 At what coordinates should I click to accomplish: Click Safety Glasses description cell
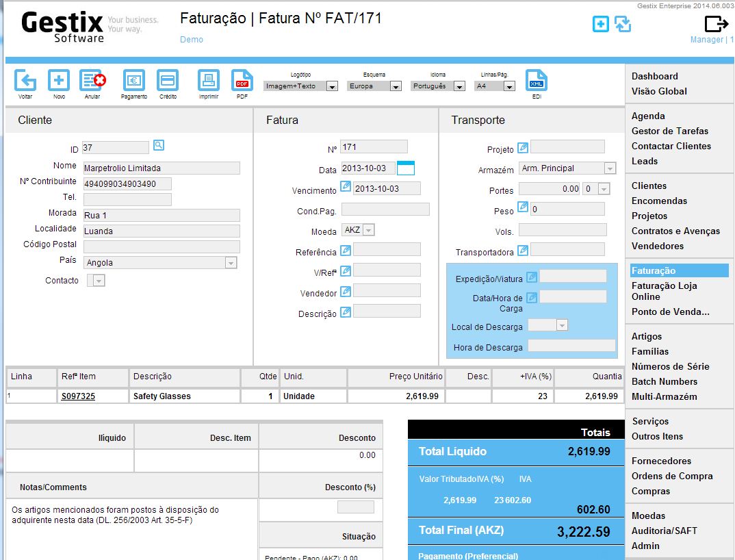pyautogui.click(x=185, y=396)
